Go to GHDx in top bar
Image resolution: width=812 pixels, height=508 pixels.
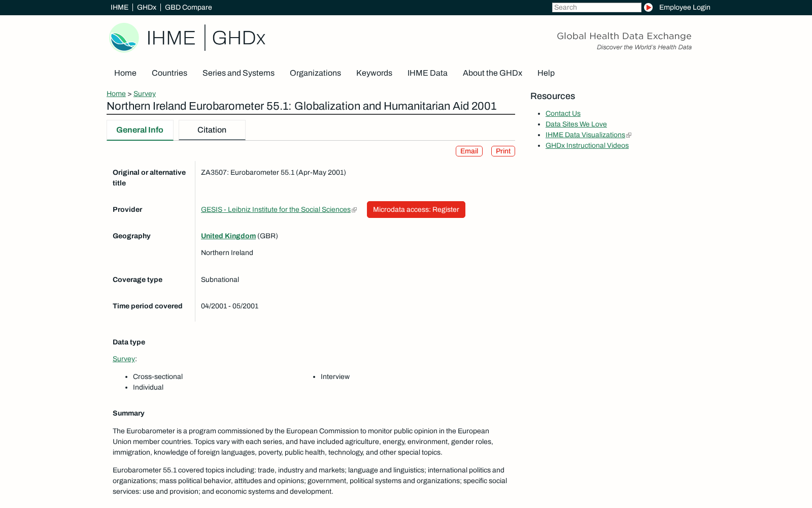(147, 7)
